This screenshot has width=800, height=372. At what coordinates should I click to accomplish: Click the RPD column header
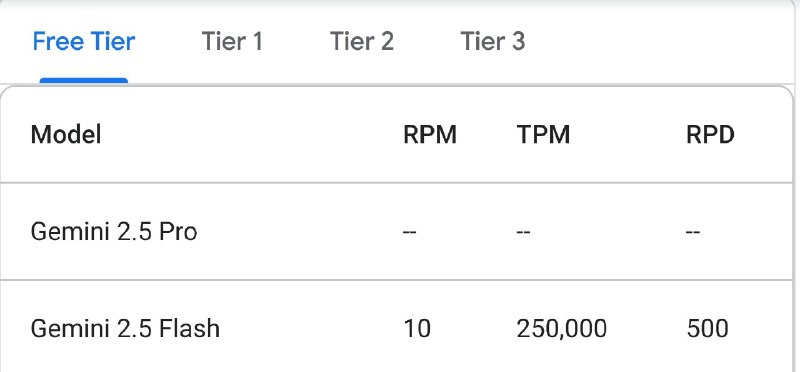[x=710, y=135]
